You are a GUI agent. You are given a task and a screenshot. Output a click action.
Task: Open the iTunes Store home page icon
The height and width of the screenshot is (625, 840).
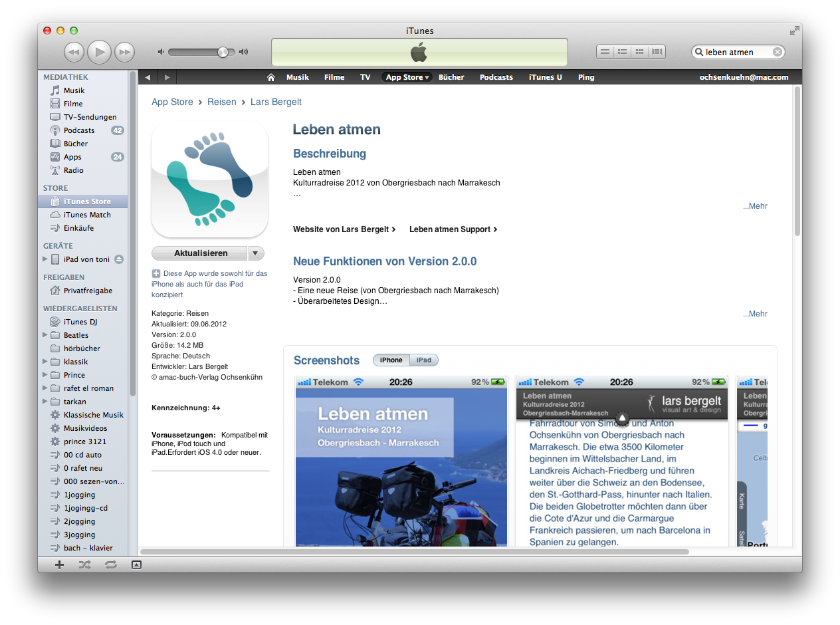[x=271, y=77]
